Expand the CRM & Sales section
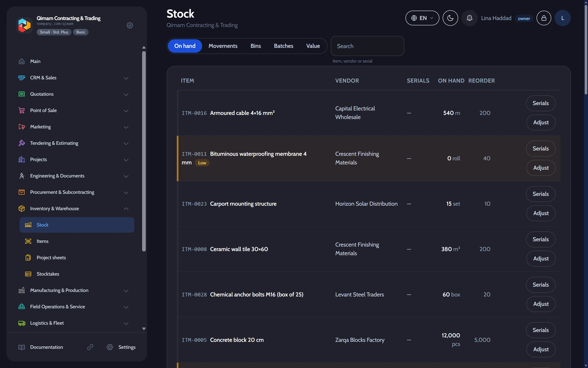Viewport: 588px width, 368px height. (x=126, y=78)
